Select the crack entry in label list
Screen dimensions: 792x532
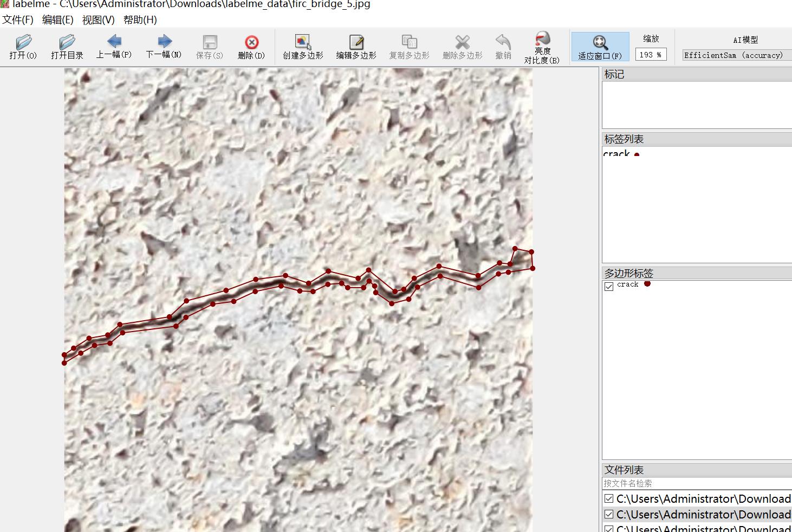617,154
